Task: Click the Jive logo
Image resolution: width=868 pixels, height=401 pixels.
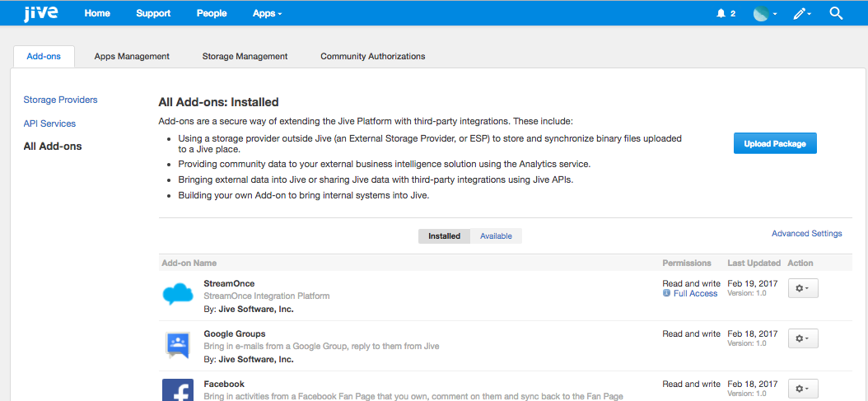Action: pyautogui.click(x=40, y=12)
